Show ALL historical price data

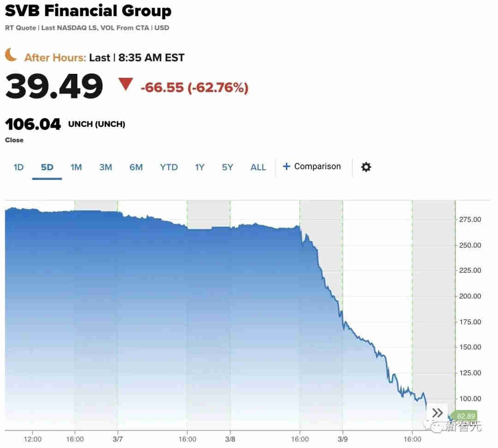coord(258,167)
